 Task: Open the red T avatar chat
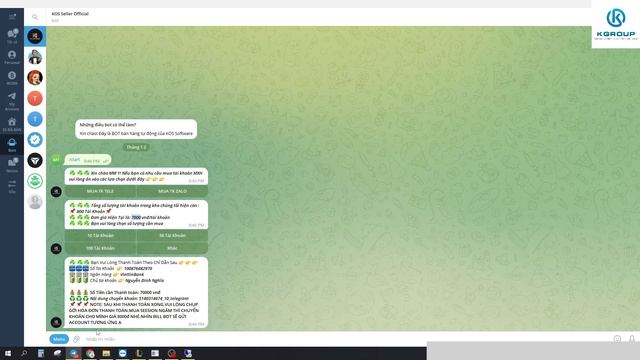coord(35,98)
